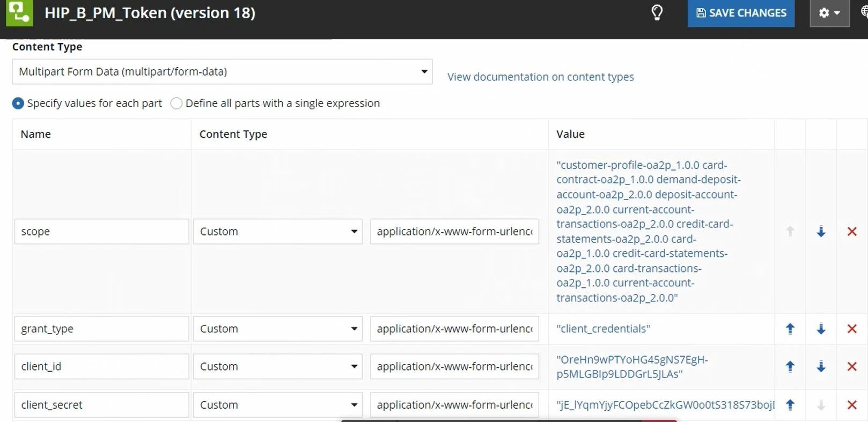Open the Custom dropdown for grant_type row
Viewport: 868px width, 422px height.
pos(278,329)
